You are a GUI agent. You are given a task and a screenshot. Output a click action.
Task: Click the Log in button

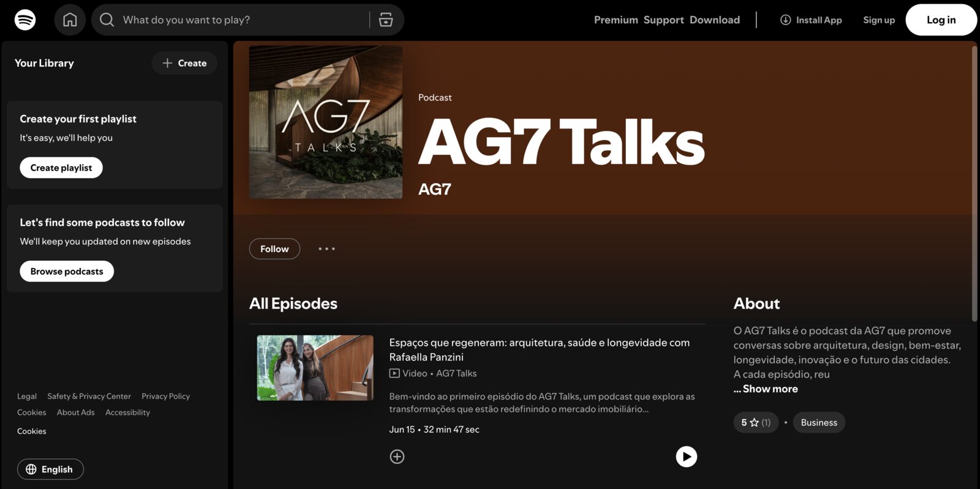point(941,20)
